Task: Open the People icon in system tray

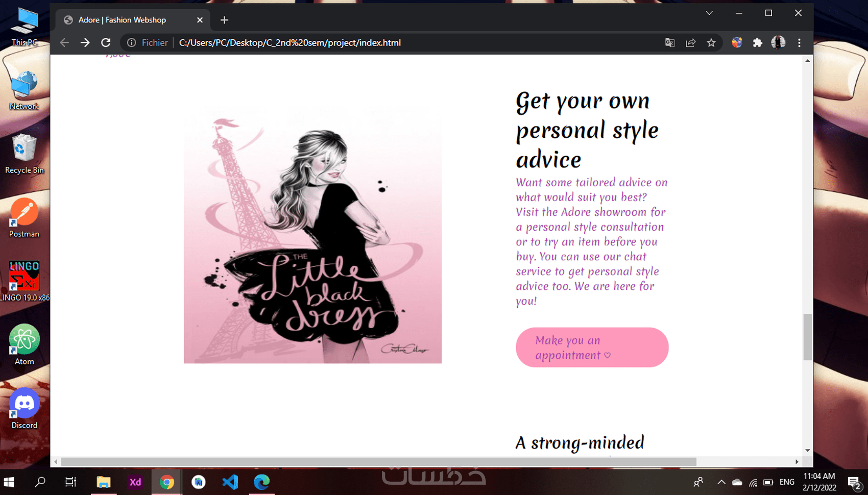Action: coord(698,482)
